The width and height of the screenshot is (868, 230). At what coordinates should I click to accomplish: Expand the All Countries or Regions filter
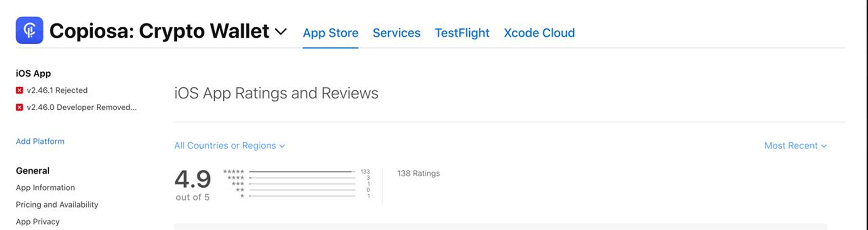tap(230, 146)
